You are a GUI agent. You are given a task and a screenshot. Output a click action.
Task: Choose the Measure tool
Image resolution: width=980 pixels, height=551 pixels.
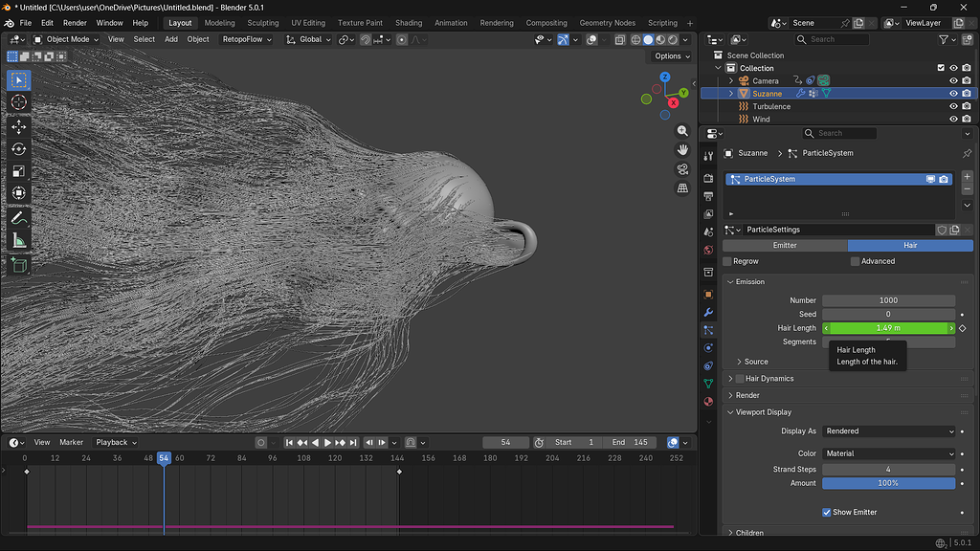pos(19,240)
